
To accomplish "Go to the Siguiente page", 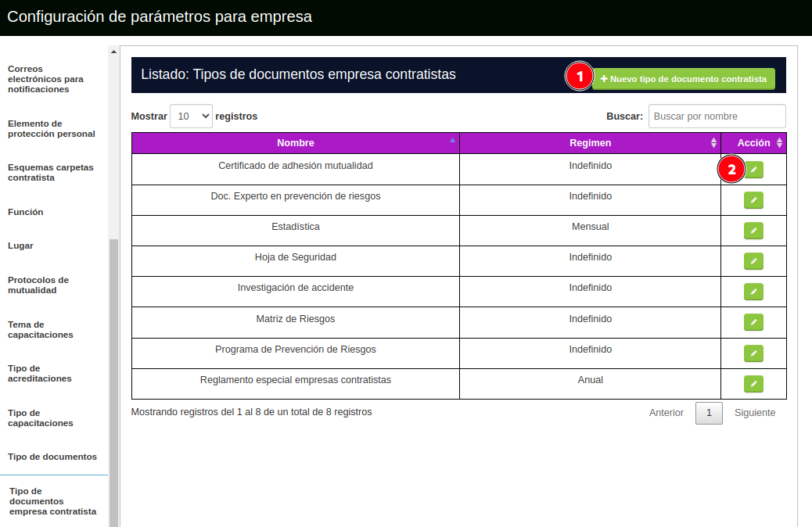I will coord(755,413).
